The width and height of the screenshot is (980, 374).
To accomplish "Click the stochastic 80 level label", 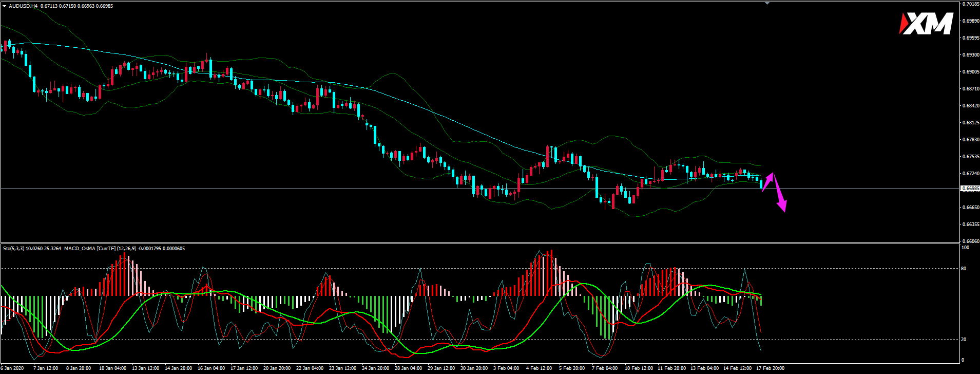I will coord(964,269).
